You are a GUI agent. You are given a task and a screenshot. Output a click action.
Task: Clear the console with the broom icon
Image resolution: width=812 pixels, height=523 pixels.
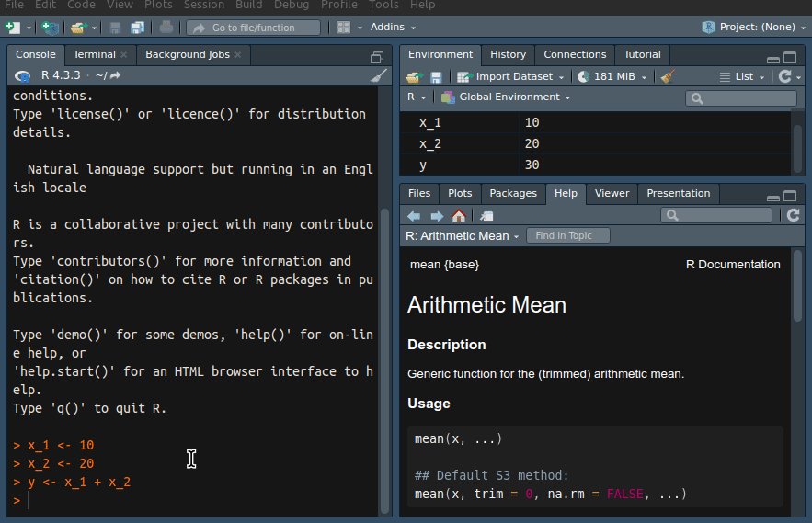click(379, 75)
